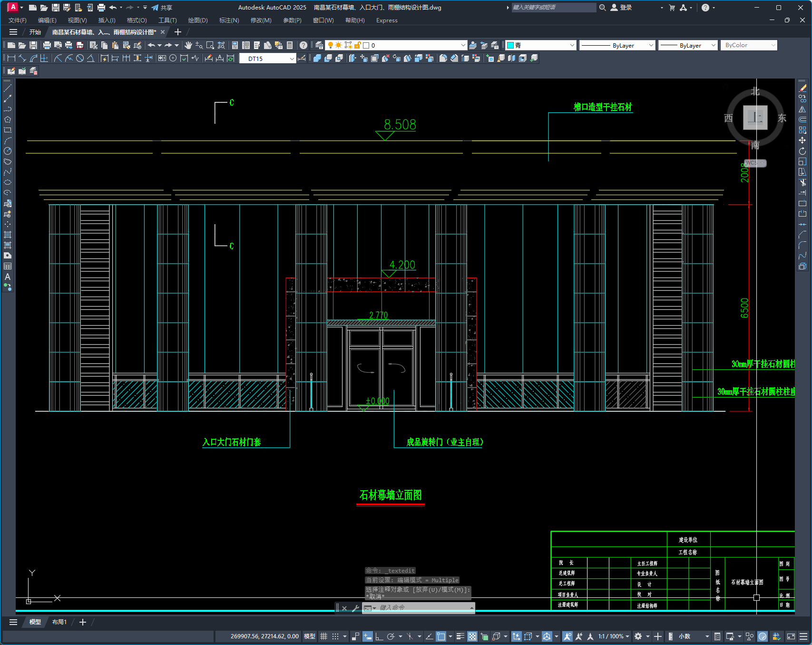Toggle ortho mode in status bar
The image size is (812, 645).
(x=379, y=636)
